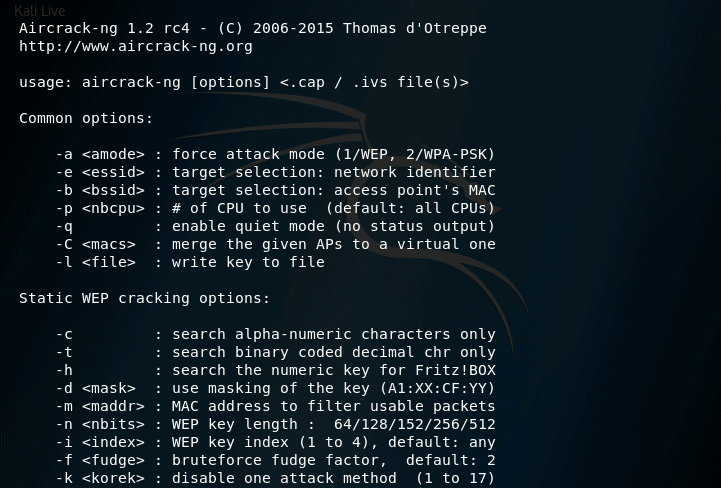Open the http://www.aircrack-ng.org URL
This screenshot has height=488, width=721.
[136, 46]
